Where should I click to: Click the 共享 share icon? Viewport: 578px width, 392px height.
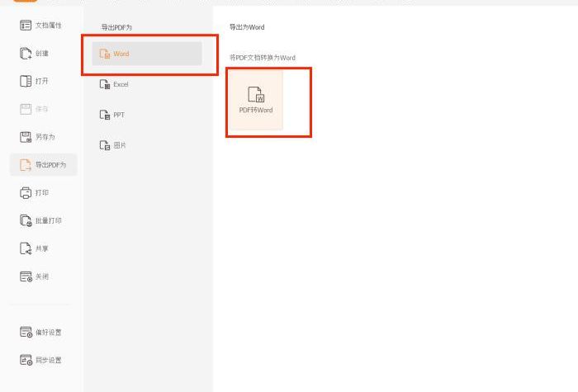coord(26,248)
